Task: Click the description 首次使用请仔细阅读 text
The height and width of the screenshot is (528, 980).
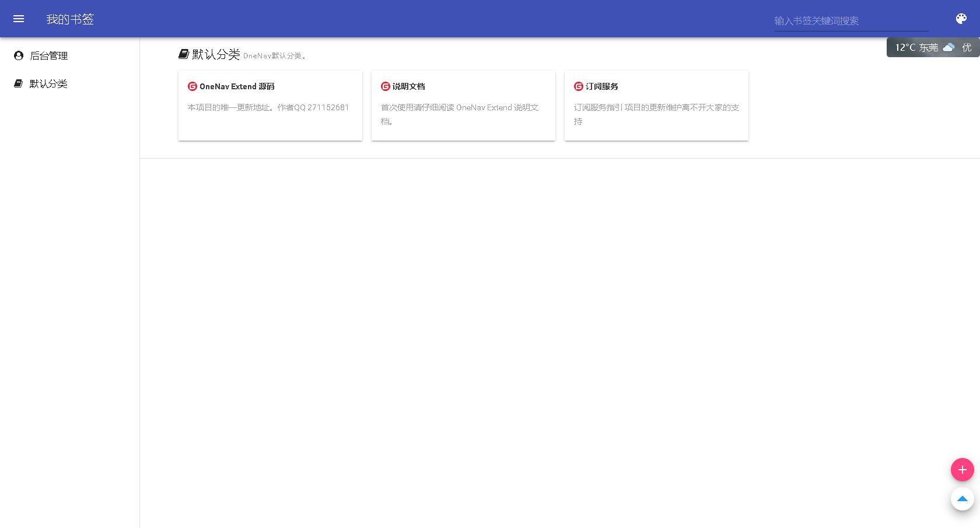Action: tap(460, 114)
